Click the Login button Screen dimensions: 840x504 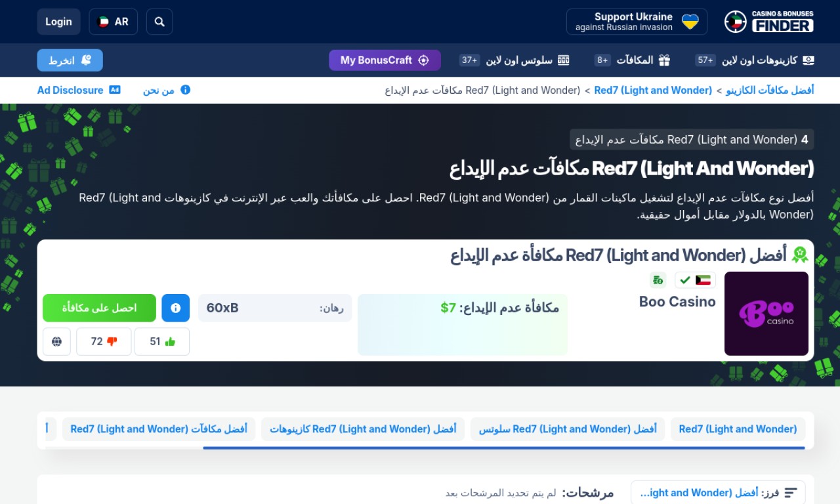tap(58, 22)
